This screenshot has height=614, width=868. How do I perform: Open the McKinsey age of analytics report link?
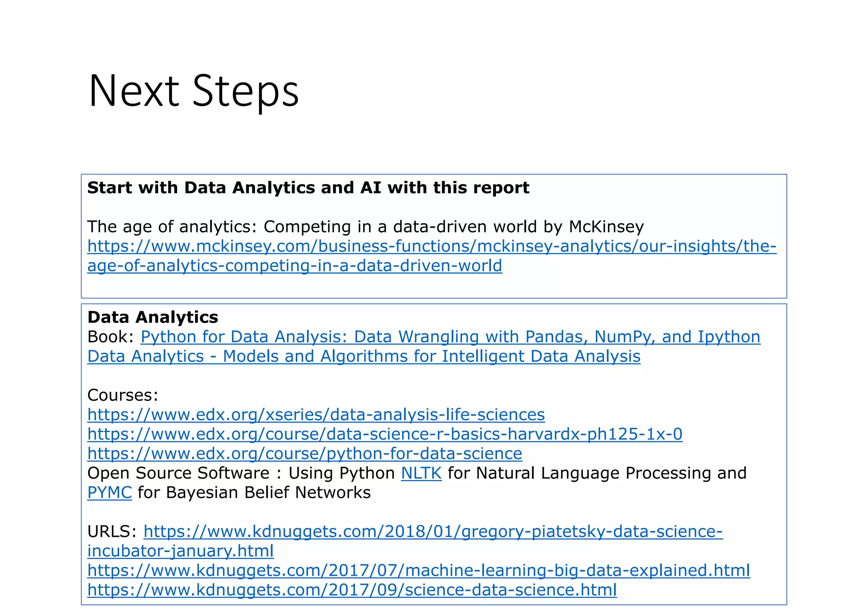(x=432, y=256)
